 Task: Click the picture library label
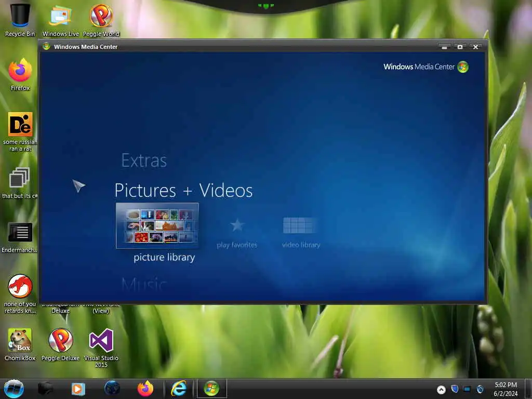tap(164, 258)
